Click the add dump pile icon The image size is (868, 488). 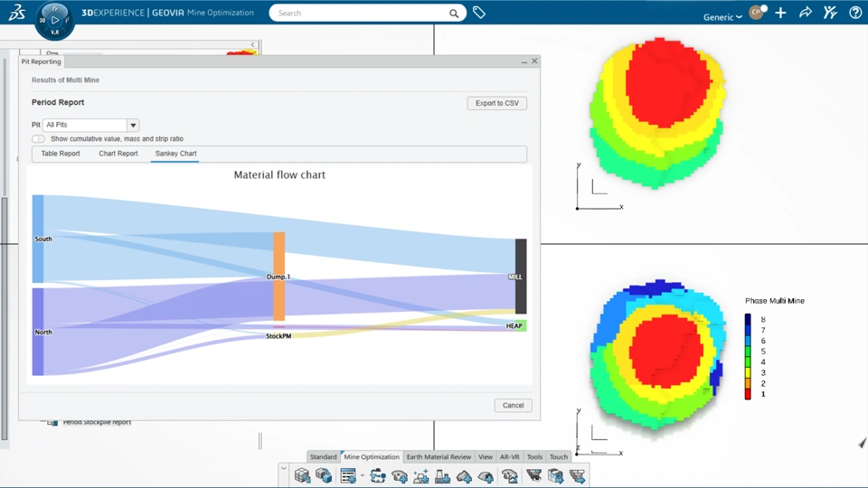pyautogui.click(x=464, y=476)
